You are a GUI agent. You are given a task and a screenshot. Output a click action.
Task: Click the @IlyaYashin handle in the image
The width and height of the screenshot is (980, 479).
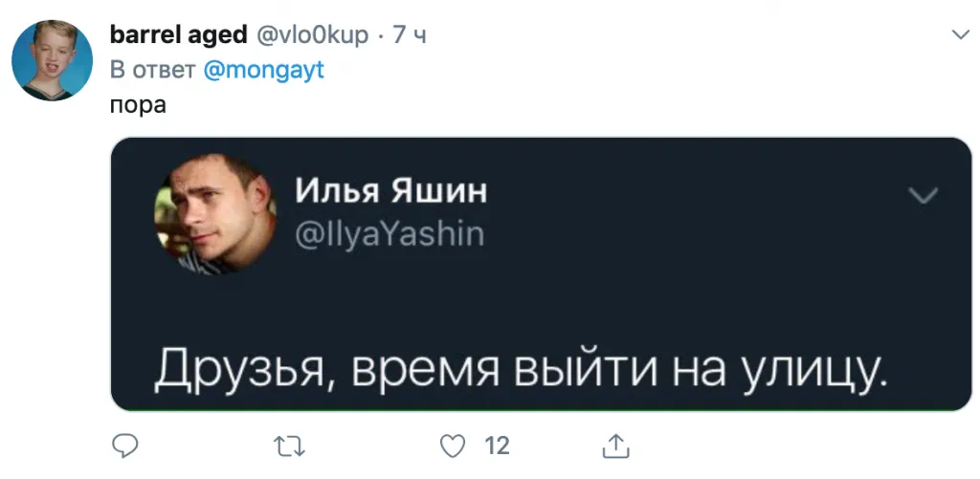pyautogui.click(x=389, y=233)
